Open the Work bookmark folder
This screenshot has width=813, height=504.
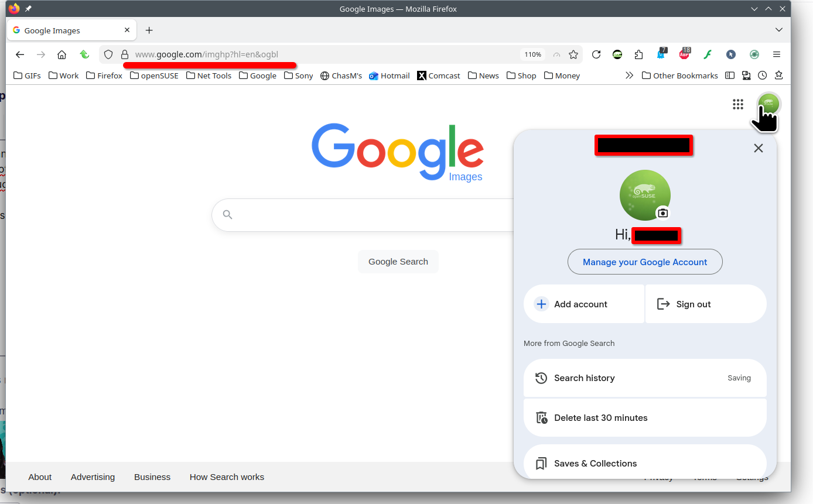pyautogui.click(x=63, y=76)
